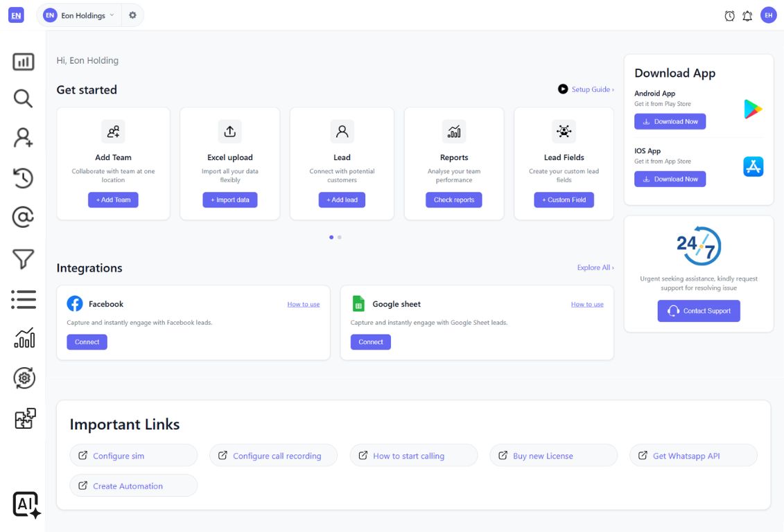Open settings gear next to Eon Holdings

(132, 15)
